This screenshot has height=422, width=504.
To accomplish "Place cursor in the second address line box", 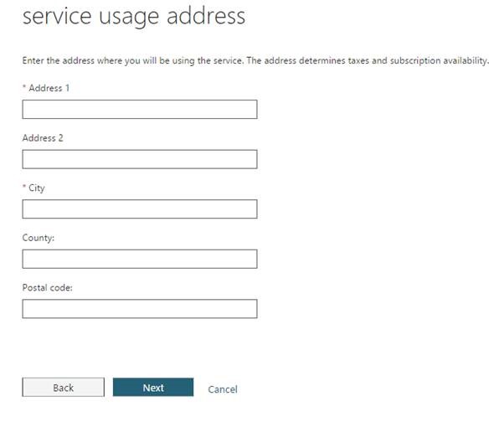I will (x=139, y=159).
